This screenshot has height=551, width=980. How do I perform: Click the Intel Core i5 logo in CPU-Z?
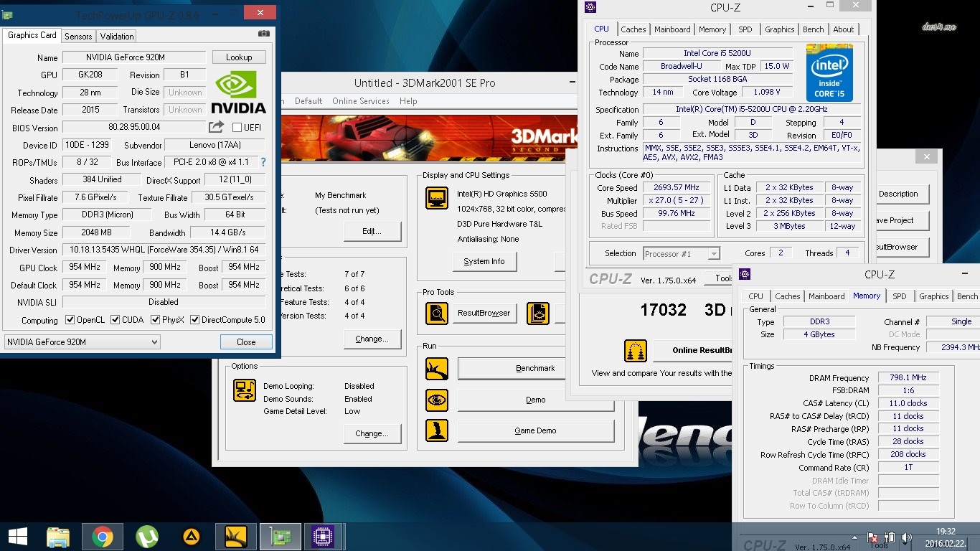click(829, 72)
